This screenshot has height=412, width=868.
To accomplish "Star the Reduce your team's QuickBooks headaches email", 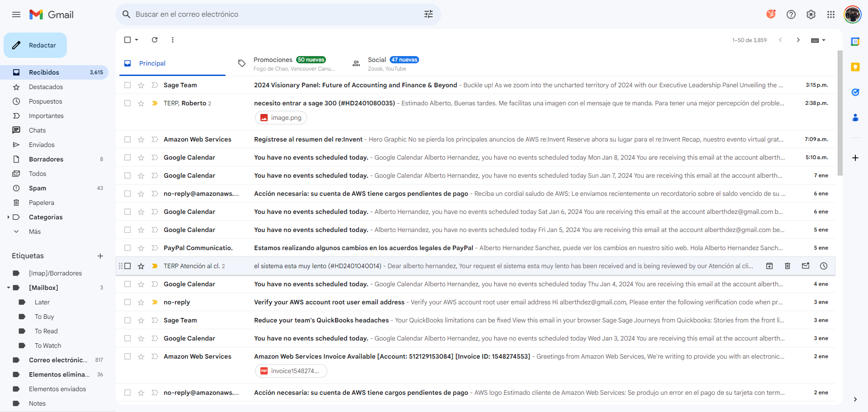I will tap(141, 320).
